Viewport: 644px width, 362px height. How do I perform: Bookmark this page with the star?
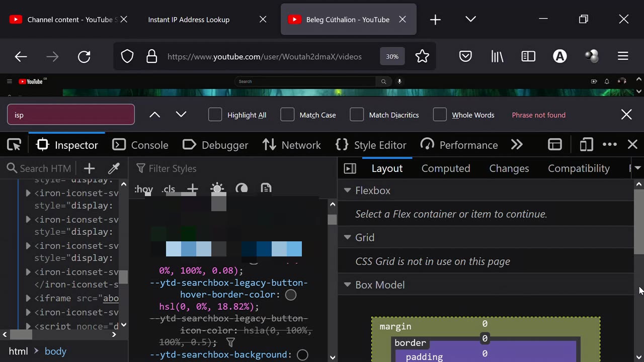[x=422, y=56]
